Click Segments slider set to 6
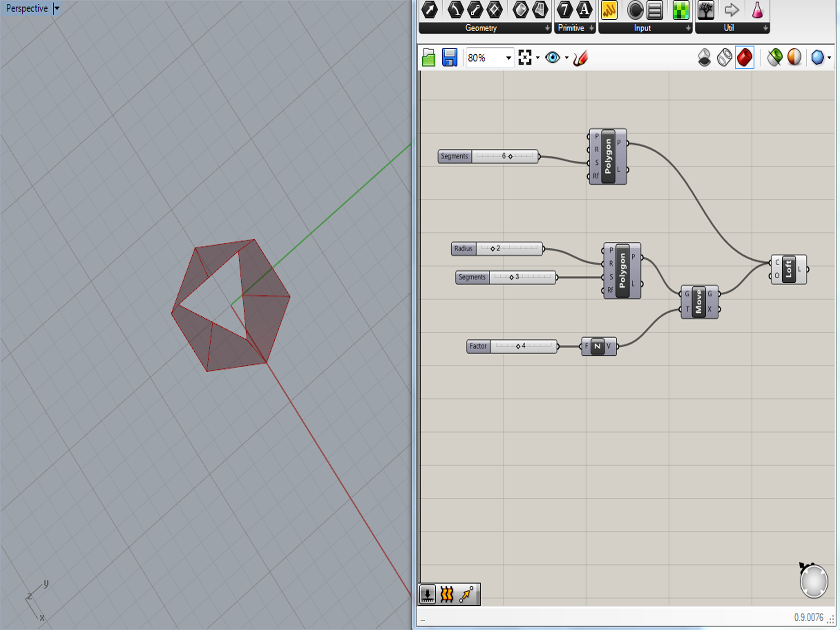 pyautogui.click(x=488, y=156)
